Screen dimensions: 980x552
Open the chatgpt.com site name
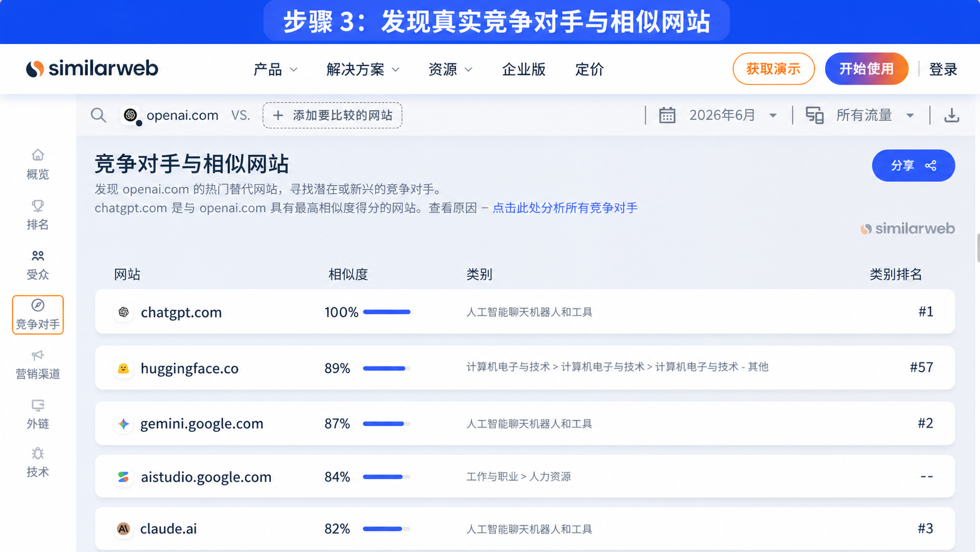point(181,312)
